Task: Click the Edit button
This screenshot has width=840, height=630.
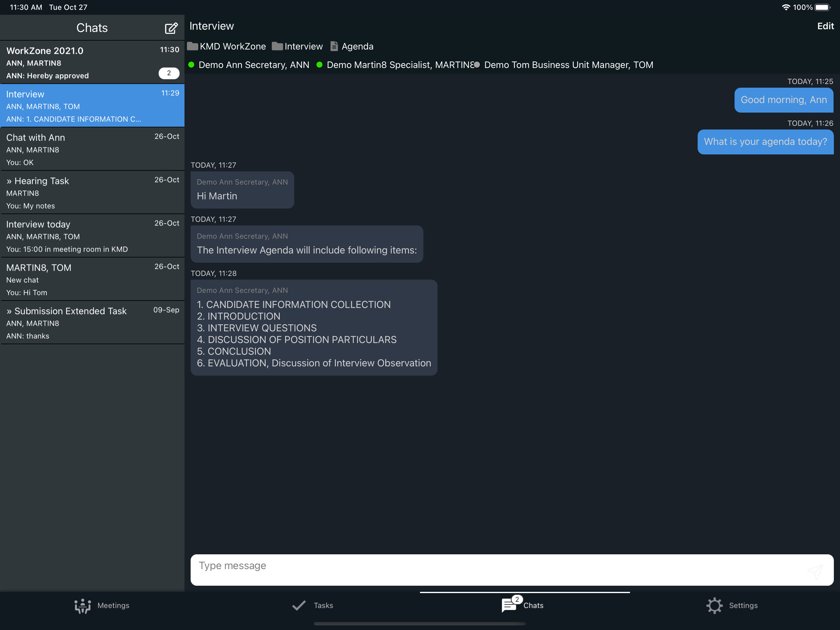Action: (825, 26)
